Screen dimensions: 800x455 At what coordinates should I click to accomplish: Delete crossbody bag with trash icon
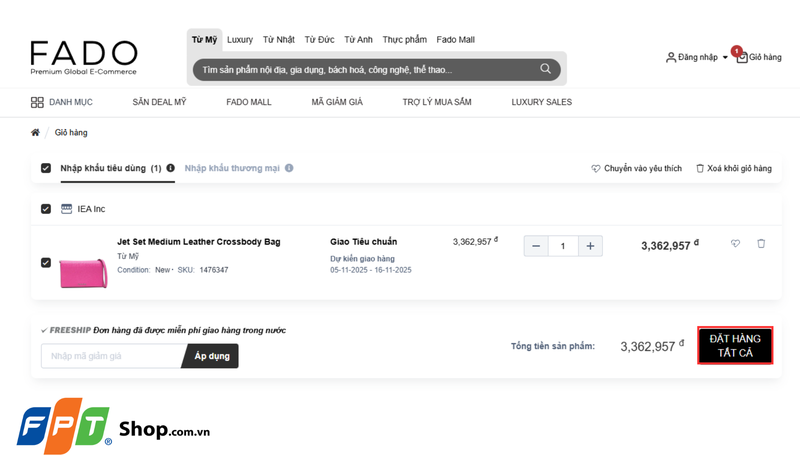[x=761, y=244]
